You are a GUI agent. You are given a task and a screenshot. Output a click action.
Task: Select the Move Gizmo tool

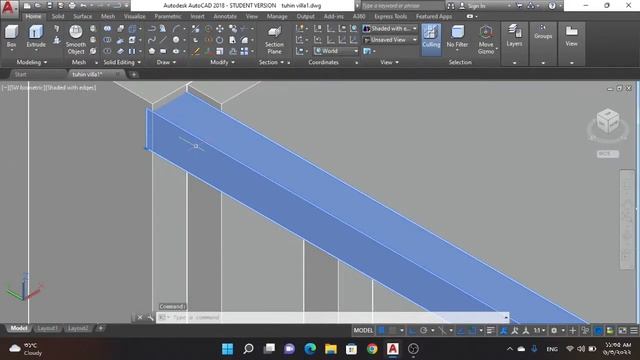[x=486, y=40]
